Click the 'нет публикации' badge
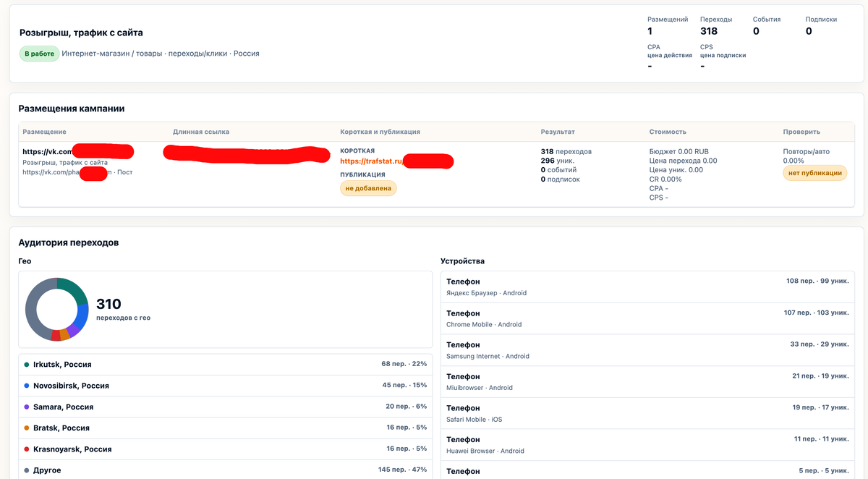Viewport: 868px width, 479px height. (x=814, y=173)
